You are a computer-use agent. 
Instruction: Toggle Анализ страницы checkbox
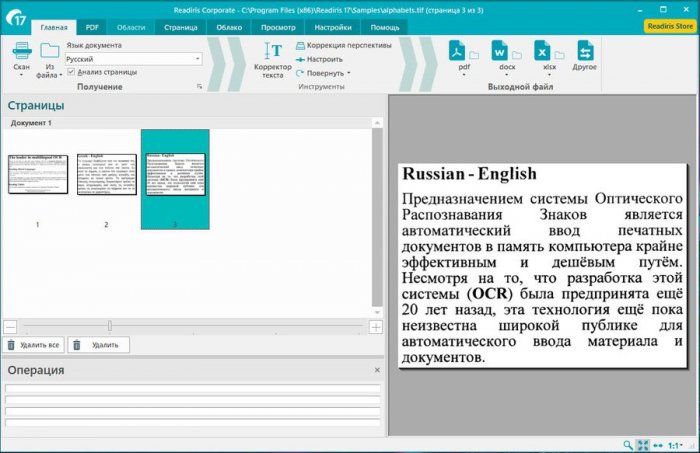[71, 72]
